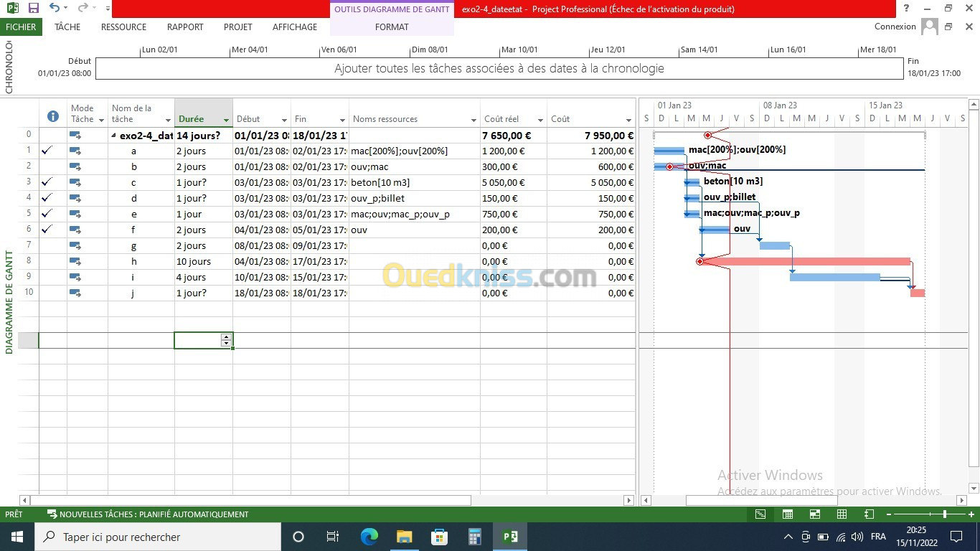This screenshot has width=980, height=551.
Task: Click task mode icon for task a
Action: (x=75, y=151)
